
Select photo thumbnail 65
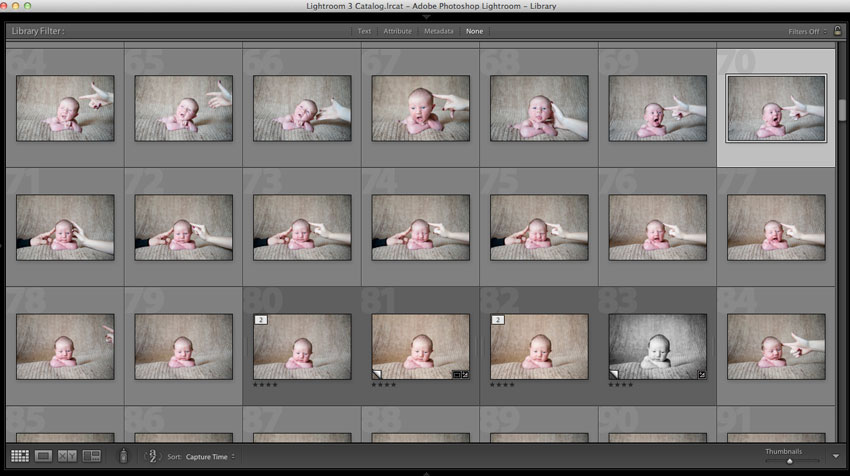[x=184, y=108]
